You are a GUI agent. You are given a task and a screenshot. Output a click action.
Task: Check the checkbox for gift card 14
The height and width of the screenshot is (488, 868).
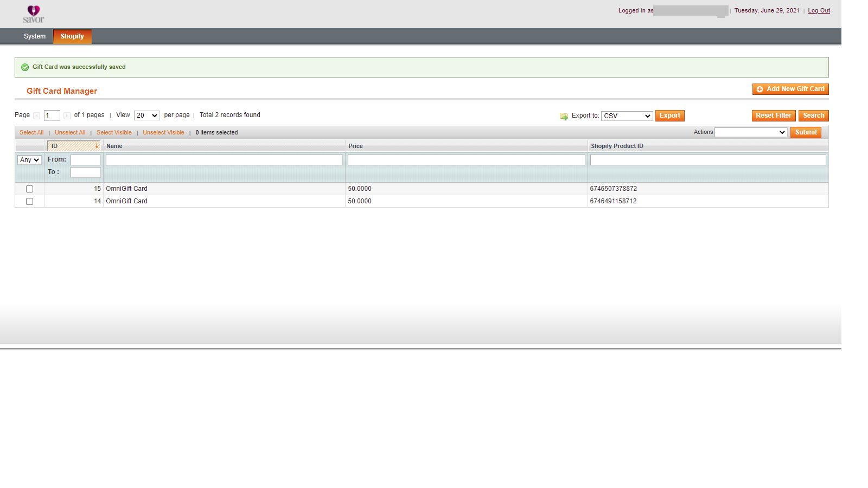click(29, 201)
